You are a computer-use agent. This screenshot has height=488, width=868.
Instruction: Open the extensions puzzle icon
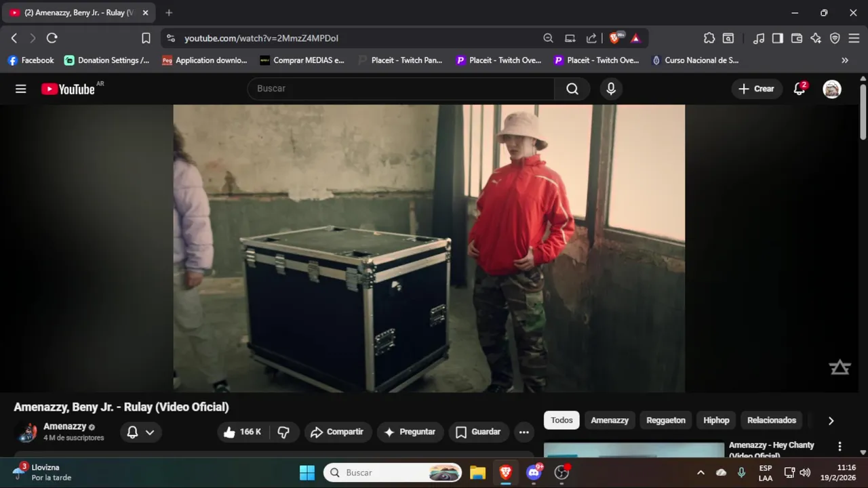point(709,38)
